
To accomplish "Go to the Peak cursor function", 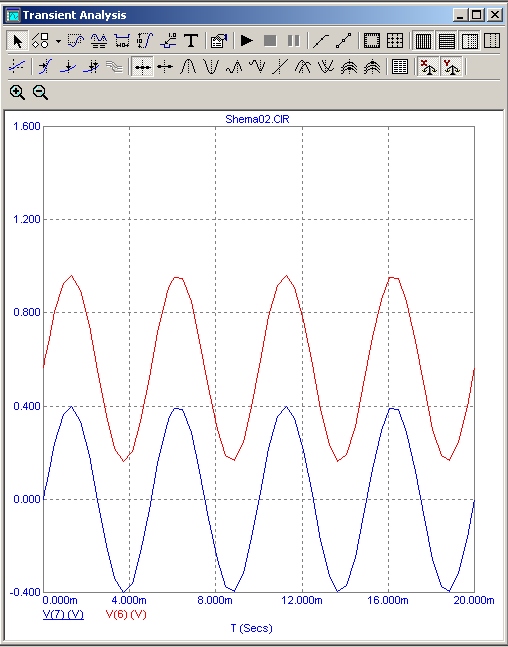I will 188,66.
